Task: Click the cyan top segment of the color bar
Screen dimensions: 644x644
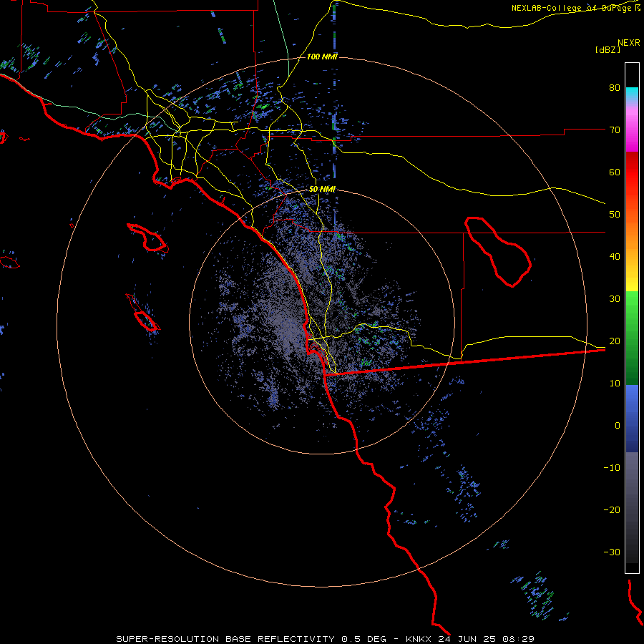Action: click(632, 94)
